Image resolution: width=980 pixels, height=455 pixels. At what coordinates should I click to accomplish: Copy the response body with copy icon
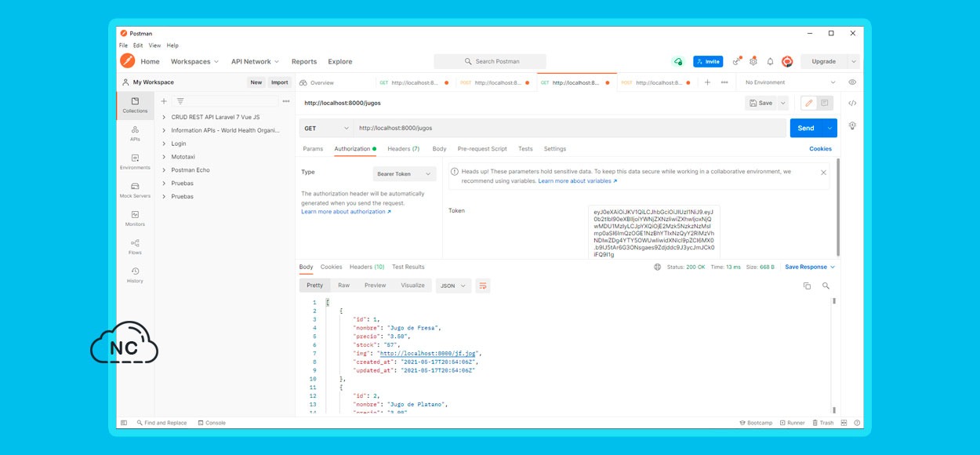pos(807,286)
